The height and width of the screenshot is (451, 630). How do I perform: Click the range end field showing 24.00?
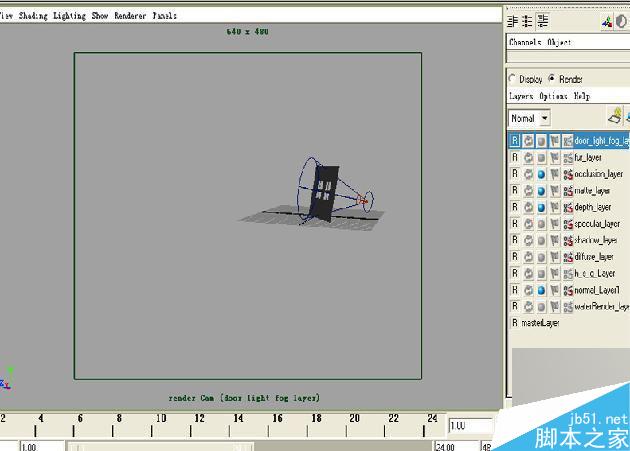(456, 446)
